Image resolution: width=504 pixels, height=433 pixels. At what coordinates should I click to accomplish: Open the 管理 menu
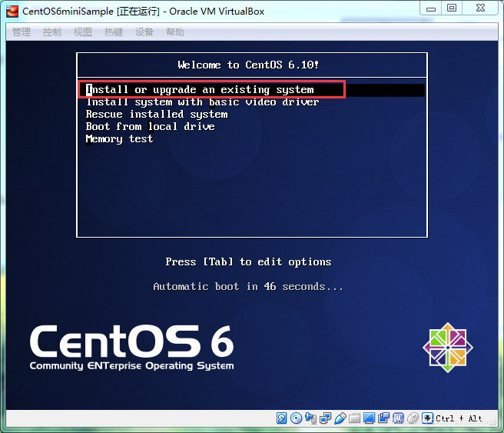coord(22,32)
